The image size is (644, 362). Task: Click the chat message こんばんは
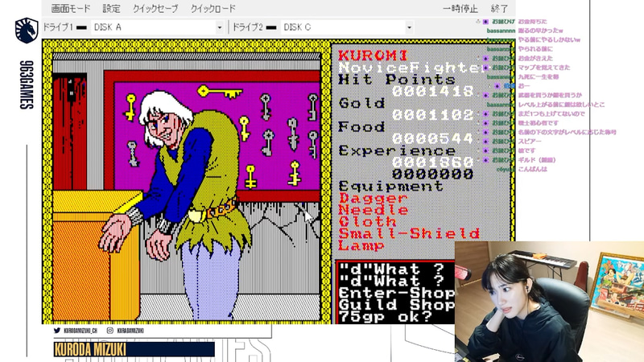pos(532,169)
